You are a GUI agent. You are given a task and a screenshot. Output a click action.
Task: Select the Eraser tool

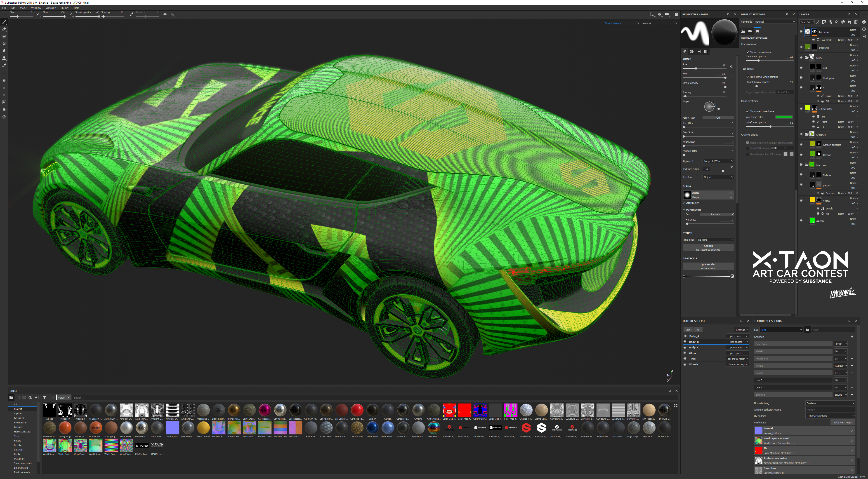[x=4, y=29]
